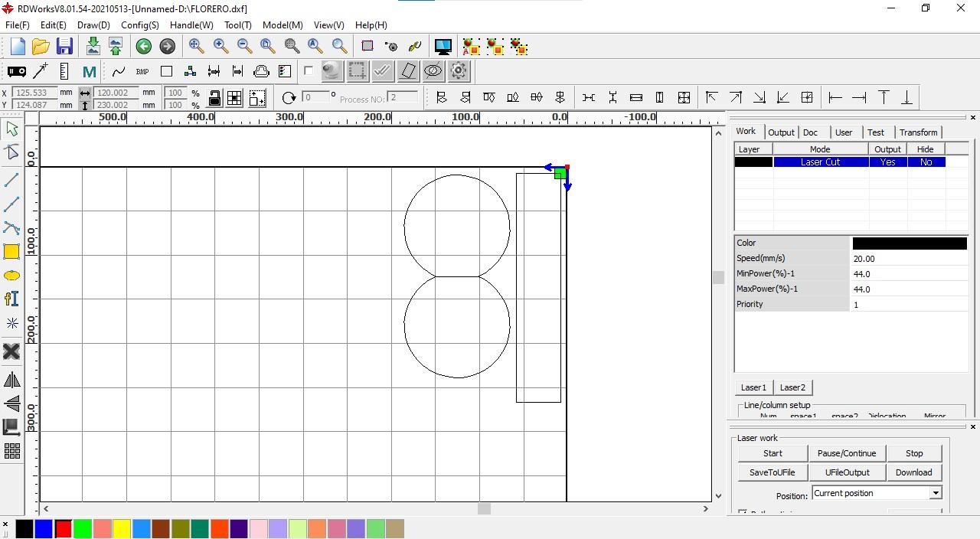Select the curve smooth tool icon

click(119, 72)
